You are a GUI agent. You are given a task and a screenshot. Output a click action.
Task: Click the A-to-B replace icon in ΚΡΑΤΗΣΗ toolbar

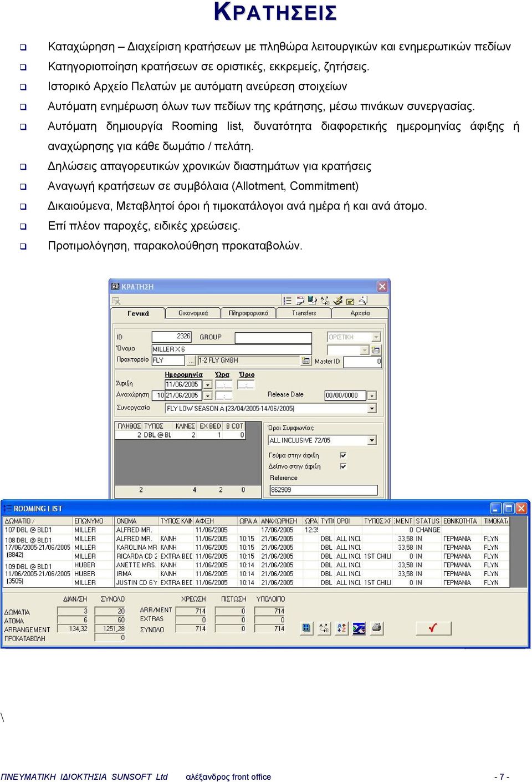click(325, 301)
